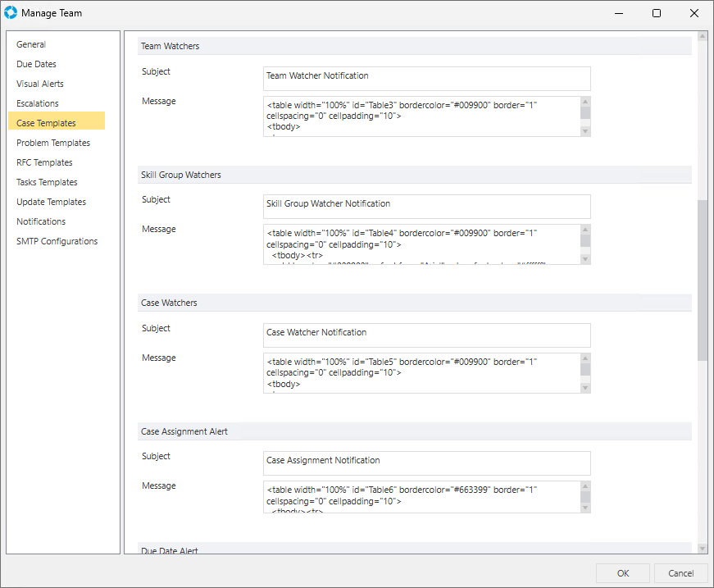Edit Case Assignment Alert subject field

[426, 463]
